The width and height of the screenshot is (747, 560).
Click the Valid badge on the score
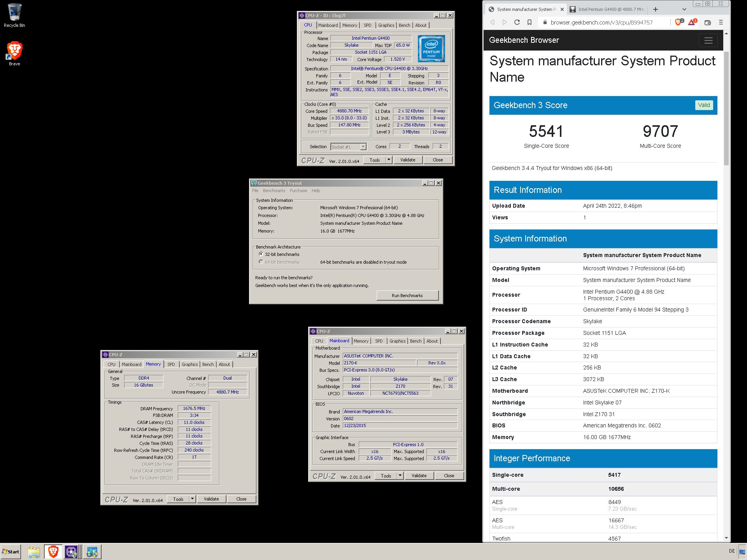704,105
